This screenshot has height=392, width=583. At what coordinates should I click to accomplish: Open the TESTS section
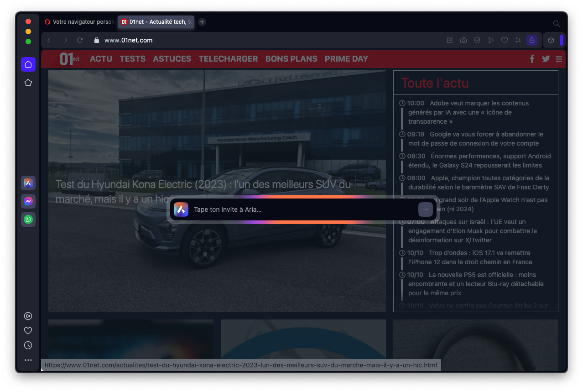132,59
